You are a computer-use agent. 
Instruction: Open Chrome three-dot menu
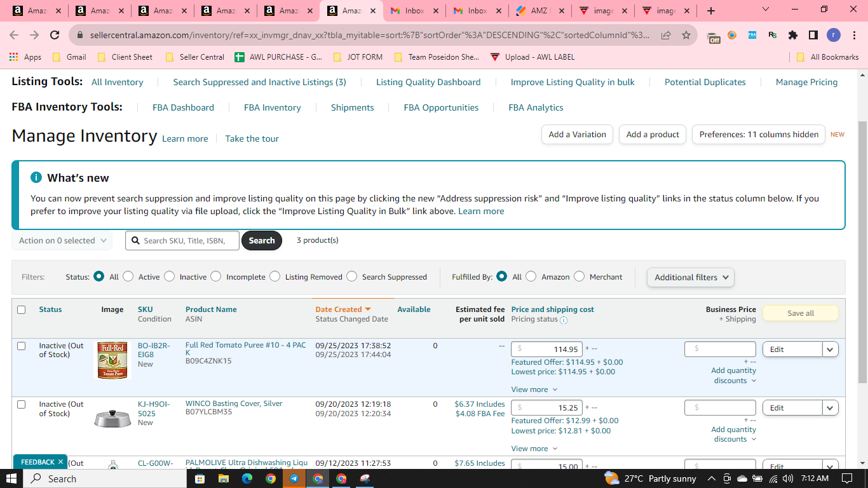pyautogui.click(x=853, y=35)
